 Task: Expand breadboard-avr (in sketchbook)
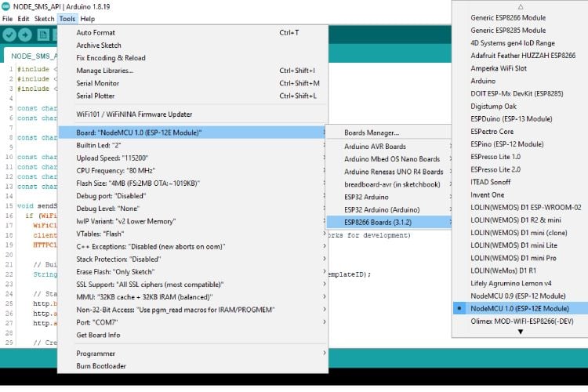pyautogui.click(x=389, y=184)
